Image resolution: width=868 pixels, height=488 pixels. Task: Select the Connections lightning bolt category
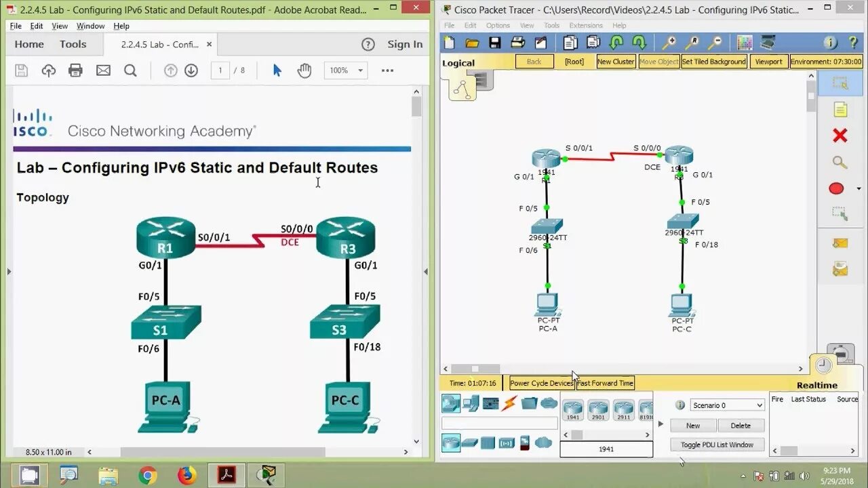(509, 404)
